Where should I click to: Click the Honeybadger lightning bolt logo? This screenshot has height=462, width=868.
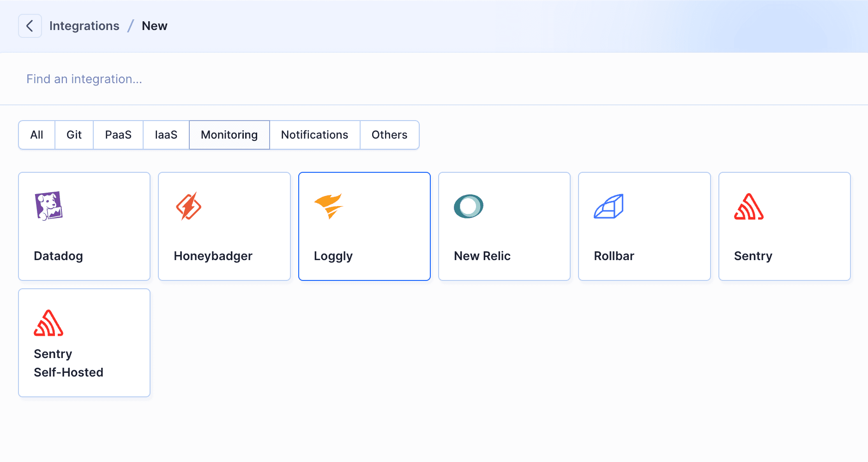pos(189,206)
